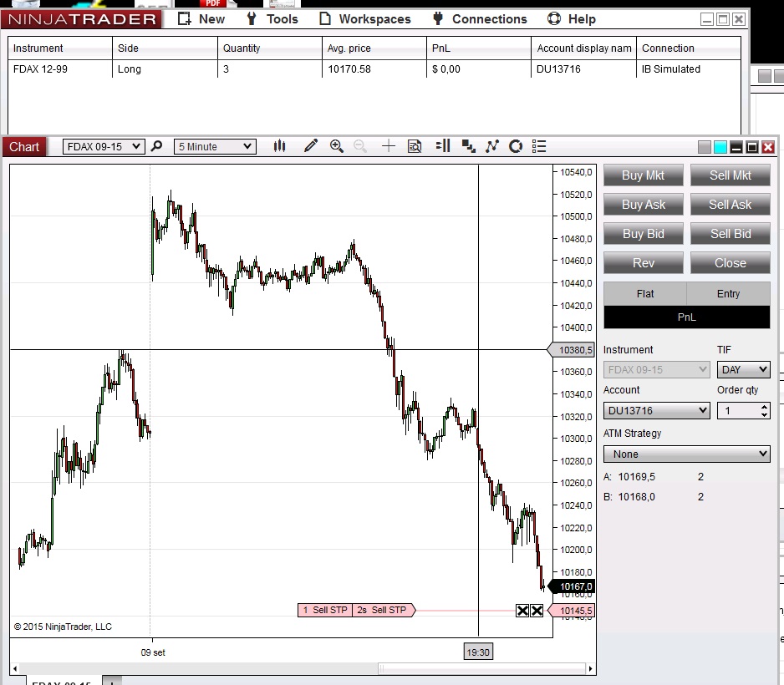Click the Sell Bid button
The height and width of the screenshot is (685, 784).
[730, 234]
